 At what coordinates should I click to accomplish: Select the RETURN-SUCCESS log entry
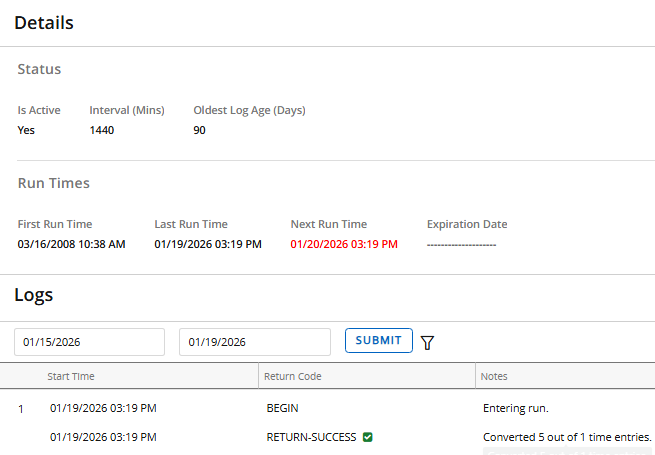[311, 437]
